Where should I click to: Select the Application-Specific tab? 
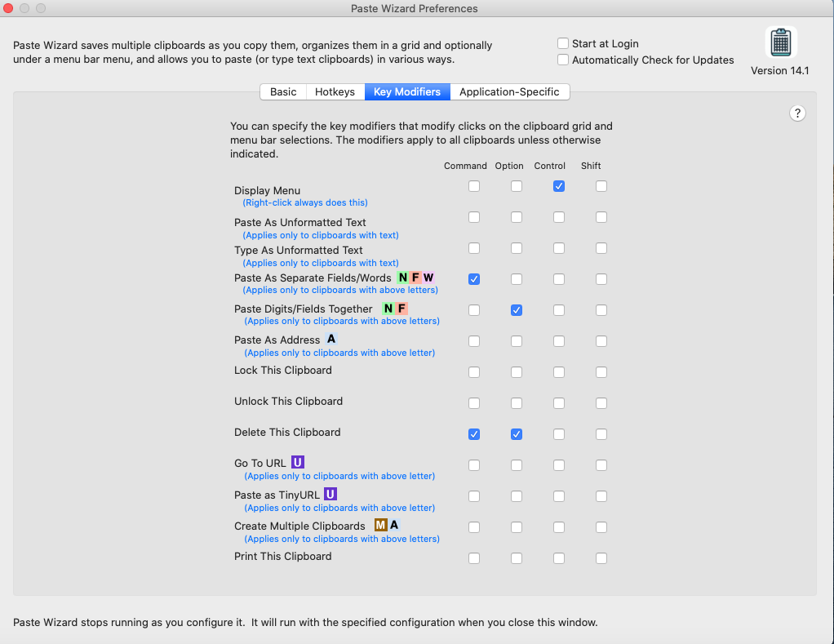[509, 91]
